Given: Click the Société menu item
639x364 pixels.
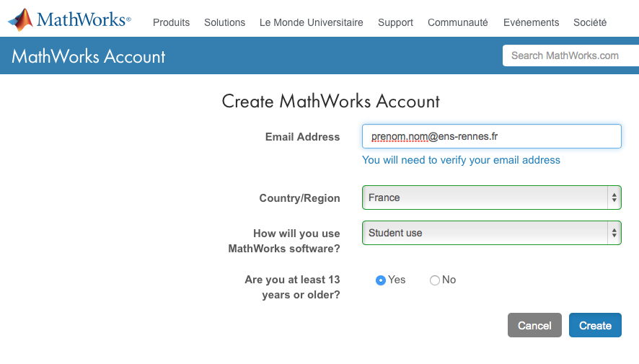Looking at the screenshot, I should 589,22.
